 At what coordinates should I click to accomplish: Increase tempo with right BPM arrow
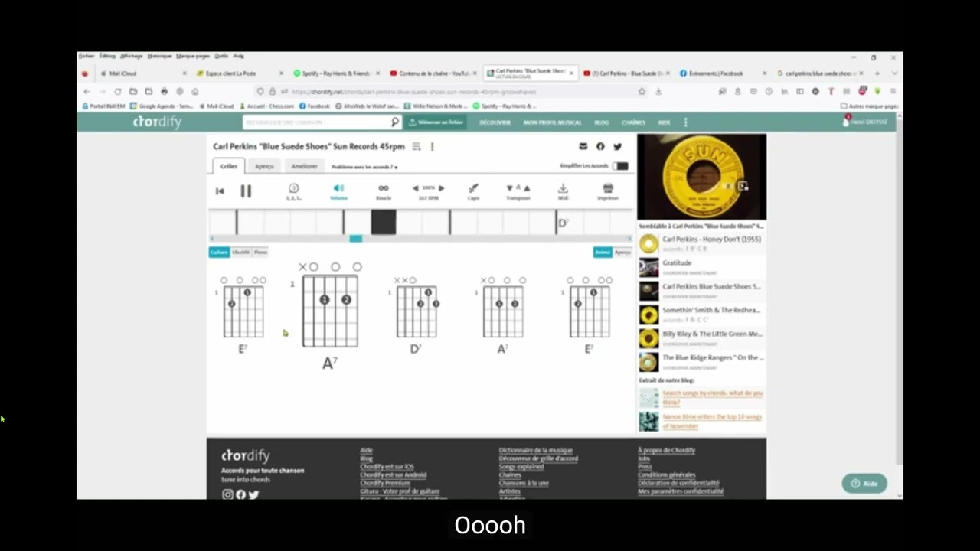[x=441, y=187]
